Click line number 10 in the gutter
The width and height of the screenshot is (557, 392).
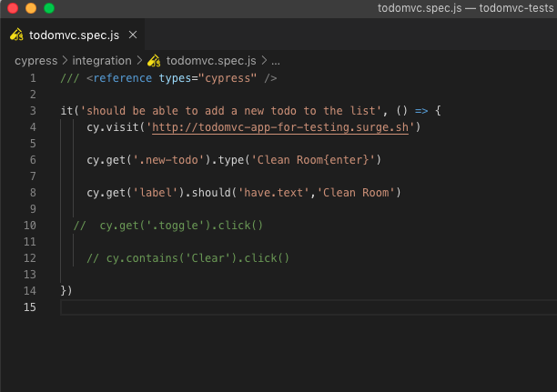coord(30,226)
